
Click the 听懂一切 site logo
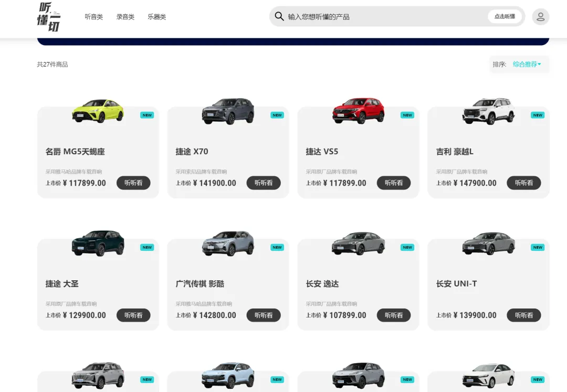click(49, 17)
